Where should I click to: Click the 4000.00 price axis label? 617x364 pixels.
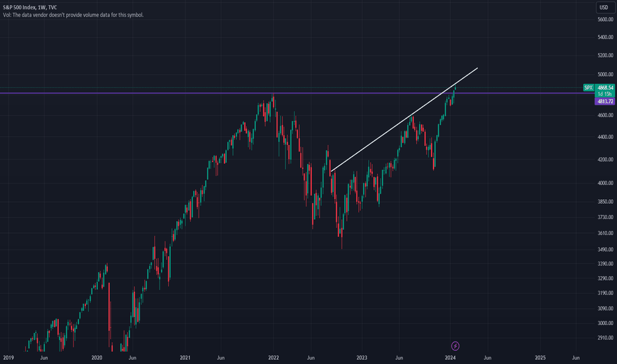coord(605,183)
